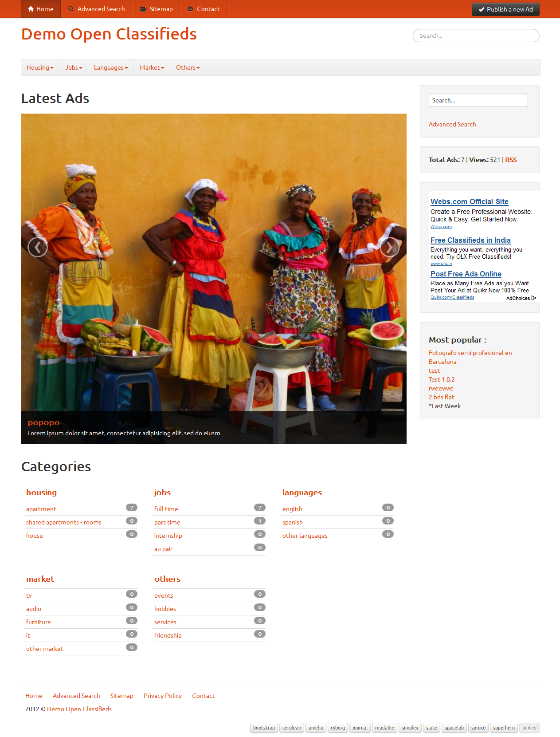Select the superhero theme button
The height and width of the screenshot is (737, 560).
(x=504, y=728)
